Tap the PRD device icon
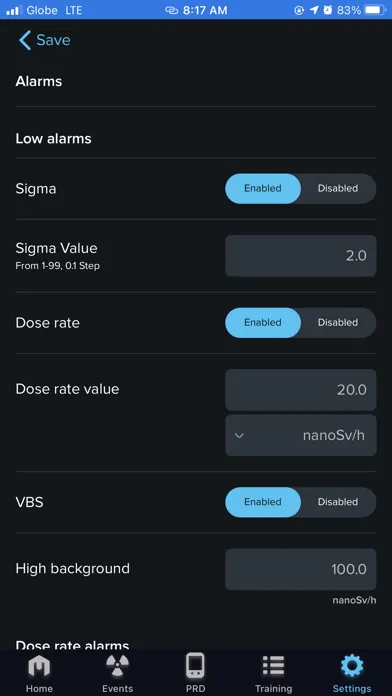Image resolution: width=392 pixels, height=696 pixels. click(x=195, y=665)
